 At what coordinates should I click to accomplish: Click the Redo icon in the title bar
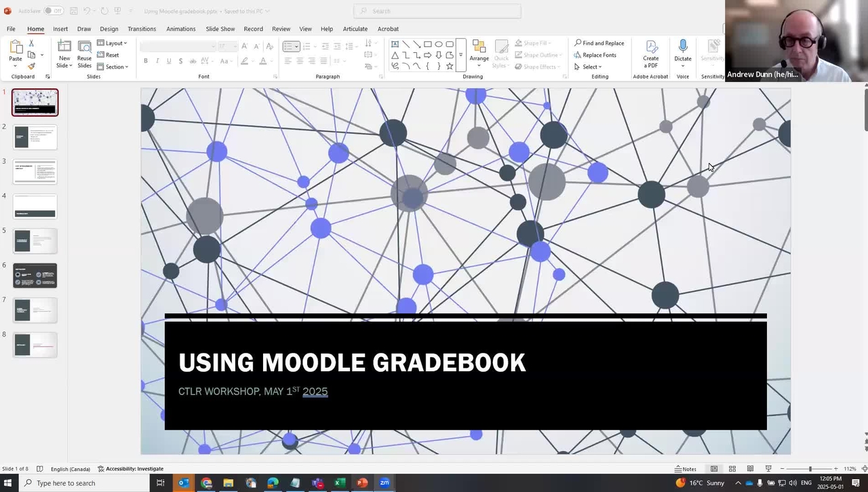click(104, 11)
